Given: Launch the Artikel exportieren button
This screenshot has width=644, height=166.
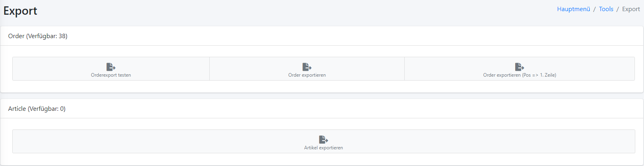Looking at the screenshot, I should point(323,141).
